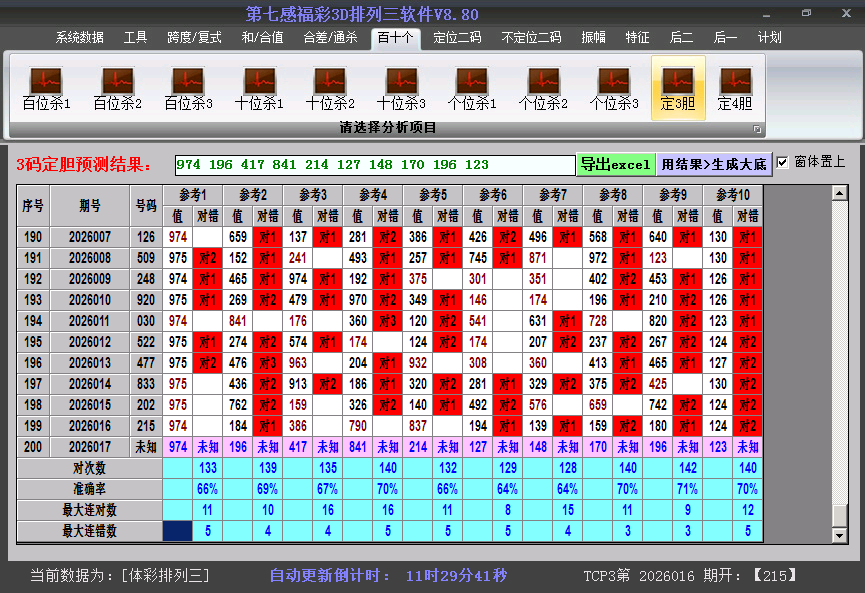The width and height of the screenshot is (865, 593).
Task: Switch to the 跨度/复式 tab
Action: coord(194,38)
